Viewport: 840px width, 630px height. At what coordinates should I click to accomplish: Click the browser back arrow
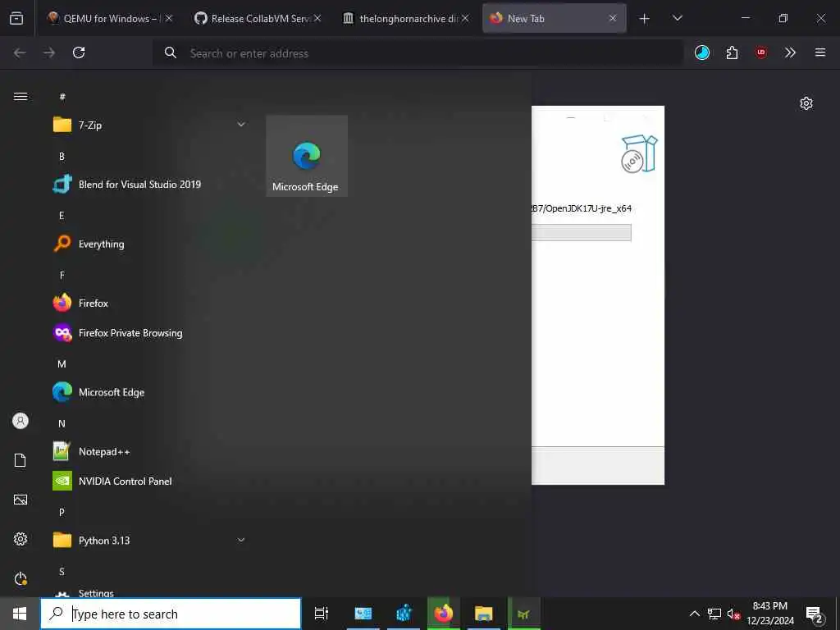pyautogui.click(x=20, y=52)
